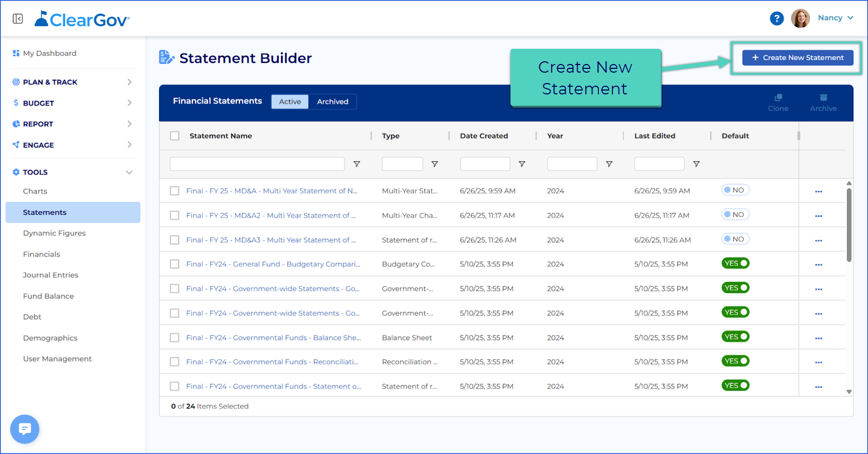Open FY24 Governmental Funds Balance Sheet link
This screenshot has height=454, width=868.
(273, 337)
